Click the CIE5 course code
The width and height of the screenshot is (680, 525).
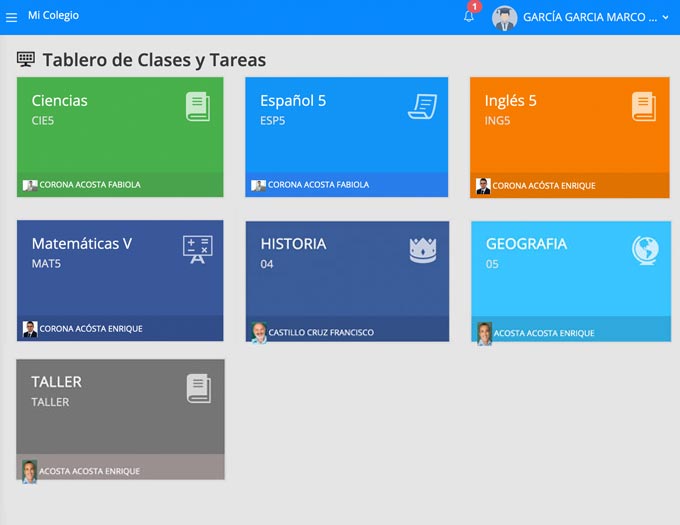pyautogui.click(x=42, y=121)
